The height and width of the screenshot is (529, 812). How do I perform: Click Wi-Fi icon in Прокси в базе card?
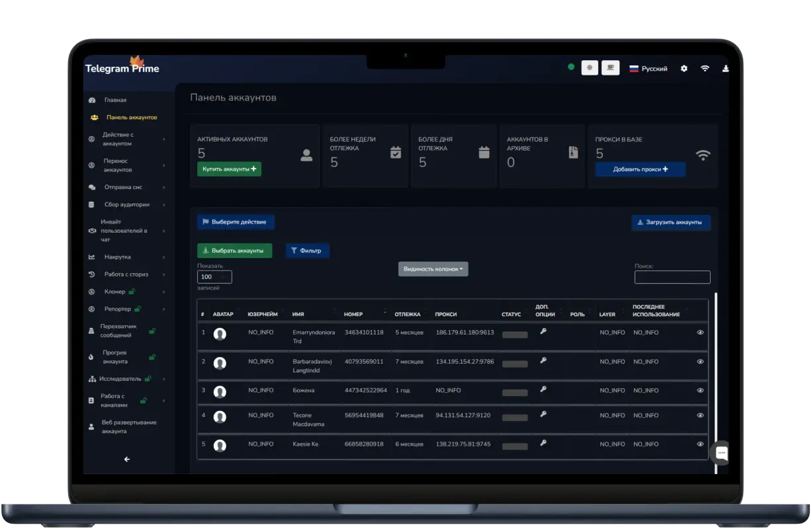pyautogui.click(x=703, y=155)
